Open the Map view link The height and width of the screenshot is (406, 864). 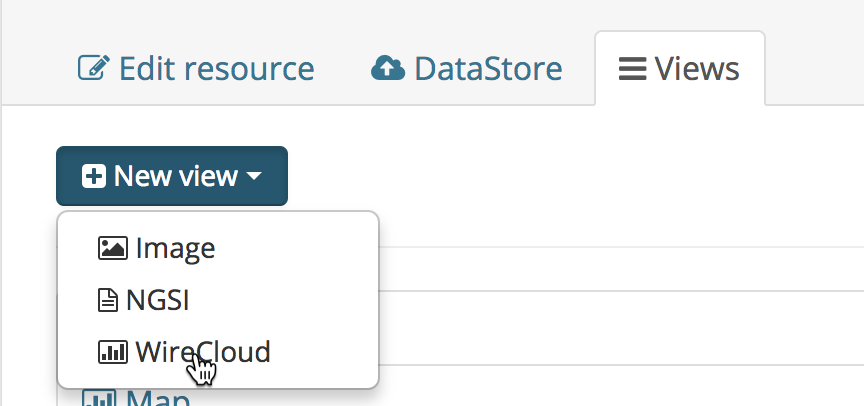[x=158, y=399]
